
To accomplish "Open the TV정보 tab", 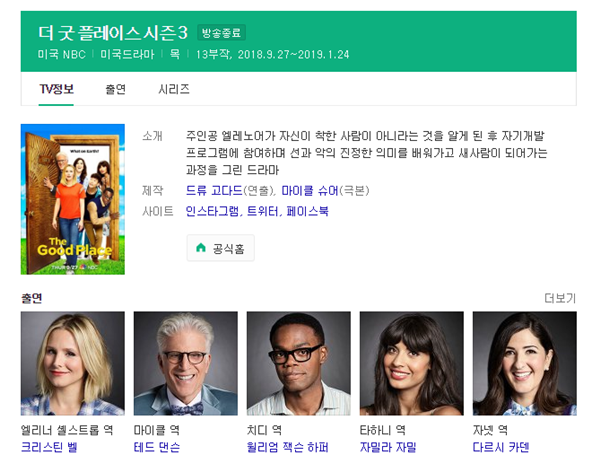I will click(x=56, y=89).
